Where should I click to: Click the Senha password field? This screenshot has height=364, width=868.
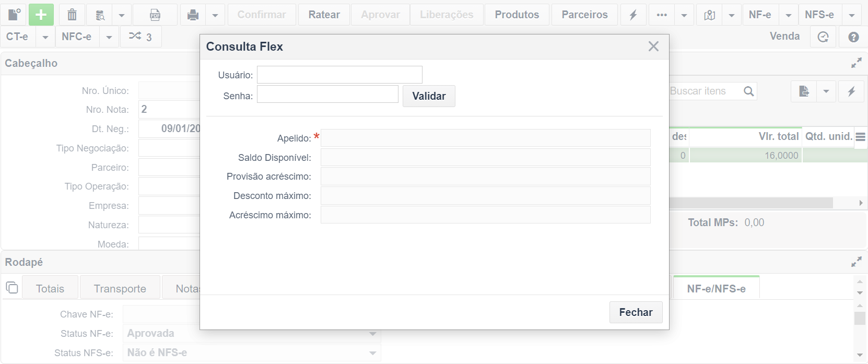tap(327, 94)
